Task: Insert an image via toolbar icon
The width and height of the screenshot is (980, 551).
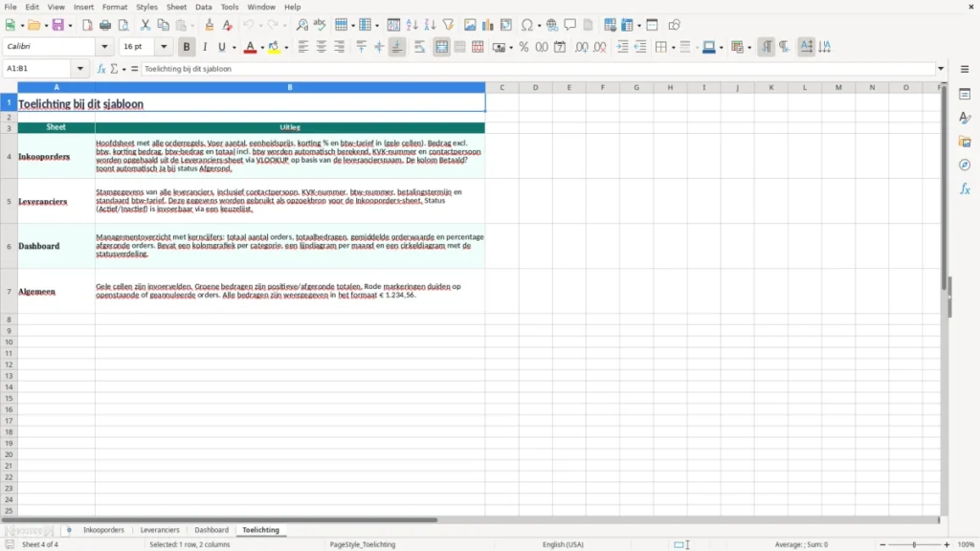Action: [470, 25]
